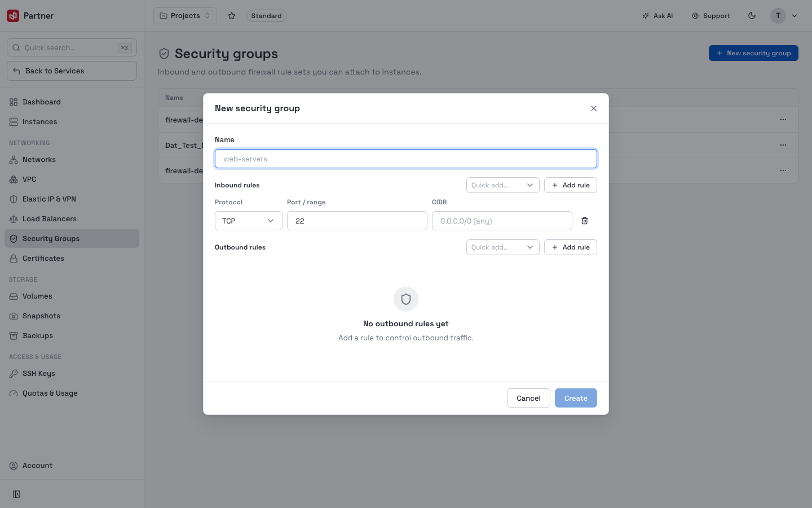Click Add rule for Outbound rules

tap(571, 247)
